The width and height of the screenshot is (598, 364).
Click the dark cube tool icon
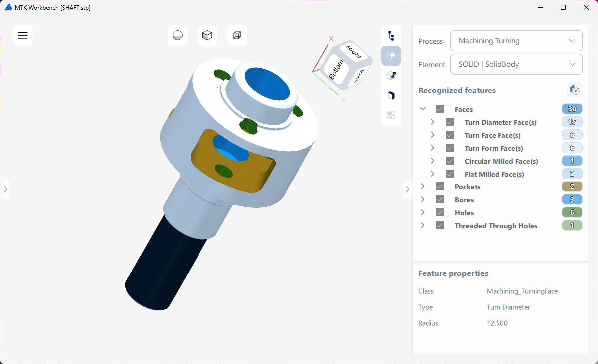[x=391, y=95]
